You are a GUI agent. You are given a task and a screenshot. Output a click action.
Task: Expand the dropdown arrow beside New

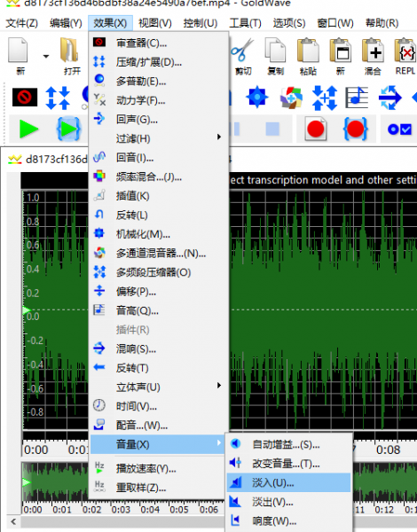46,57
